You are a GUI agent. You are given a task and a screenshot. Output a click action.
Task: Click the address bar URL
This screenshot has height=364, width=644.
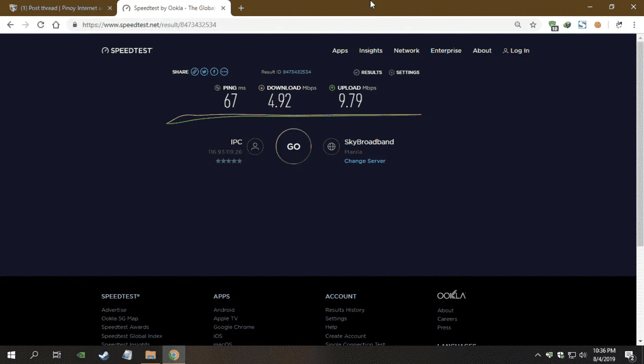[x=149, y=25]
